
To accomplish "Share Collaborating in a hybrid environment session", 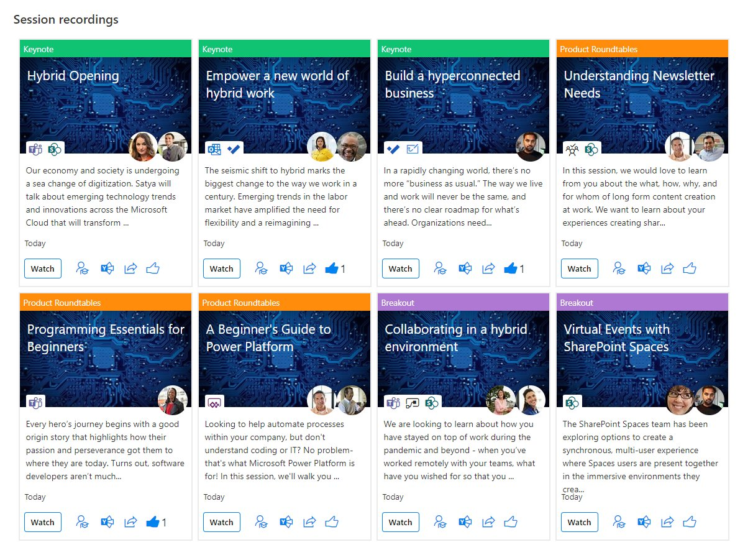I will (x=488, y=522).
